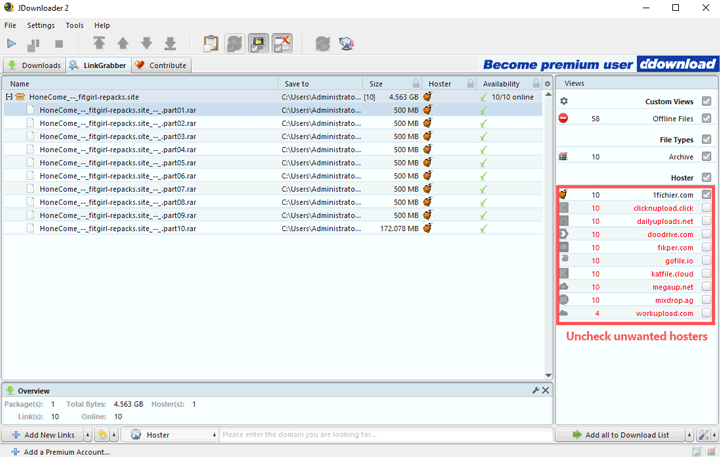Open the Settings menu
The image size is (720, 457).
tap(41, 25)
